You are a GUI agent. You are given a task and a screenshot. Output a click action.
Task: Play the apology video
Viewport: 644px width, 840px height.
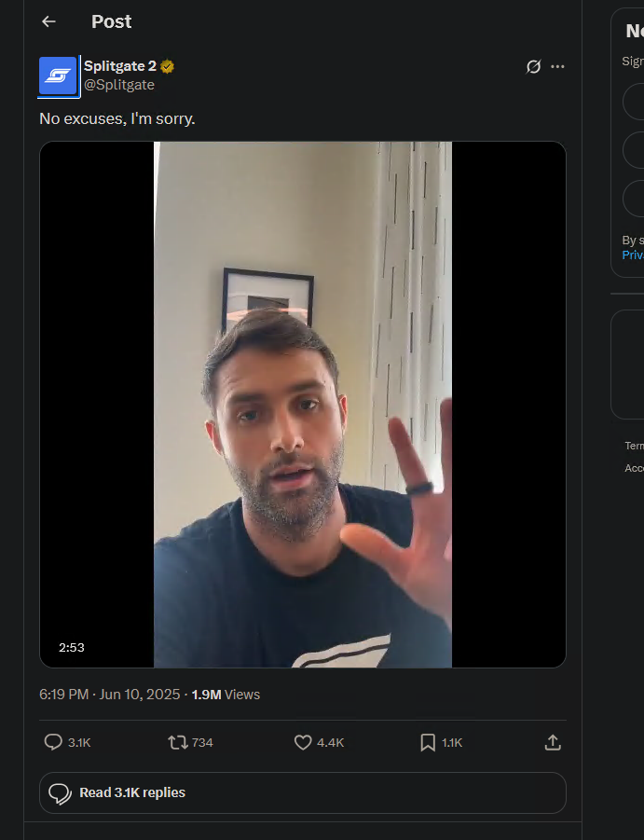pos(303,405)
